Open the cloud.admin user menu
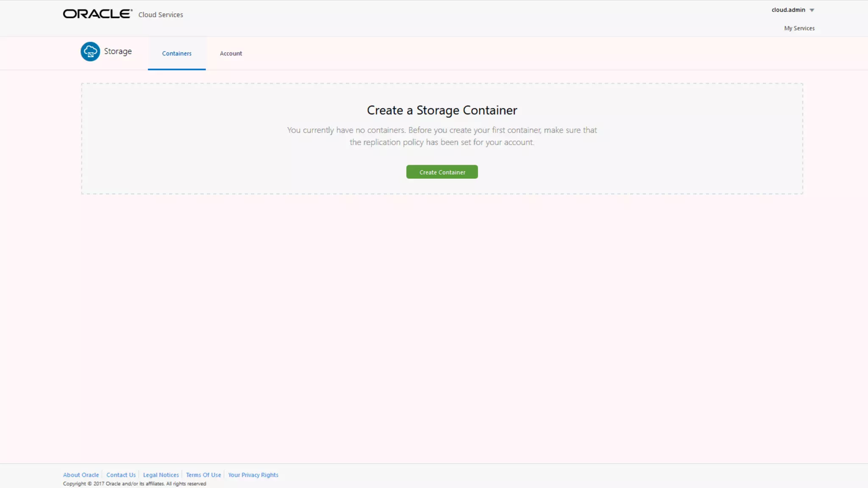The width and height of the screenshot is (868, 488). (788, 10)
